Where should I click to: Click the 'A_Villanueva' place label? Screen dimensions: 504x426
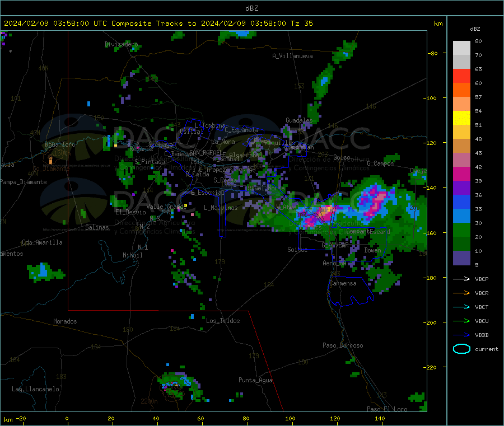click(x=292, y=56)
